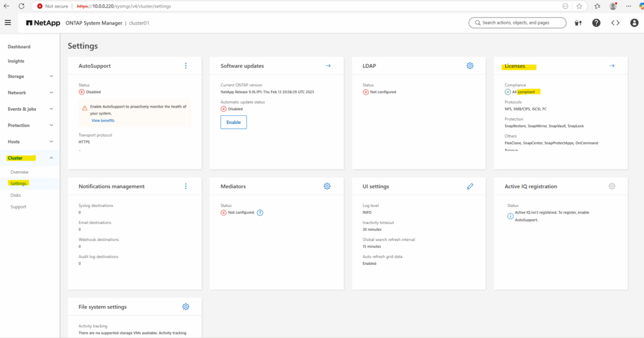The width and height of the screenshot is (644, 338).
Task: Open the Insights page
Action: (x=16, y=61)
